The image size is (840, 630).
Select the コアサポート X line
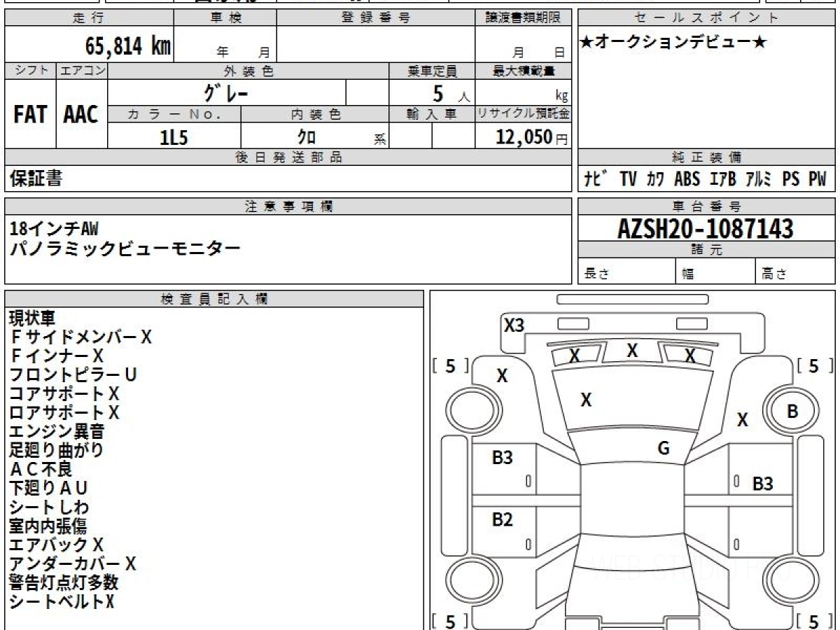click(64, 394)
